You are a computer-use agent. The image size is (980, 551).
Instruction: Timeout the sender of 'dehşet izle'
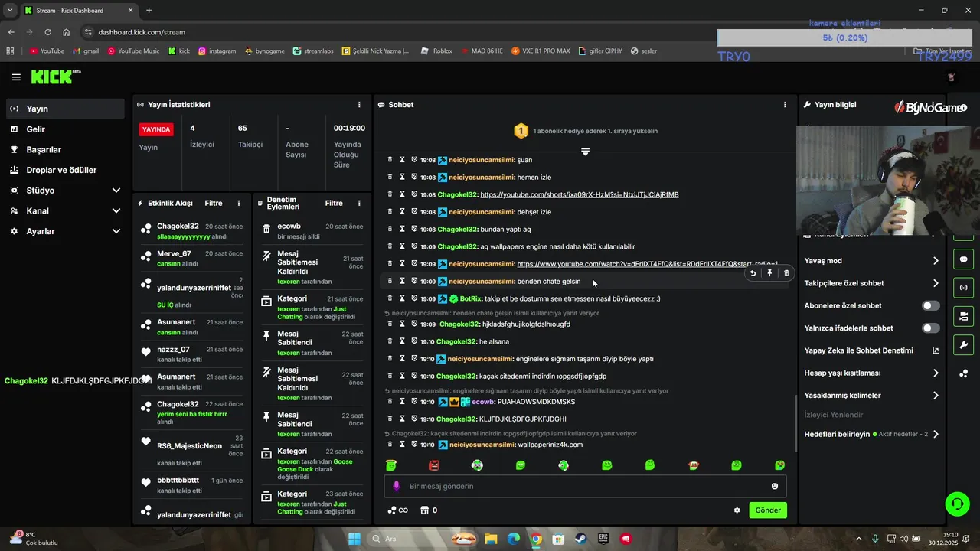pyautogui.click(x=402, y=212)
